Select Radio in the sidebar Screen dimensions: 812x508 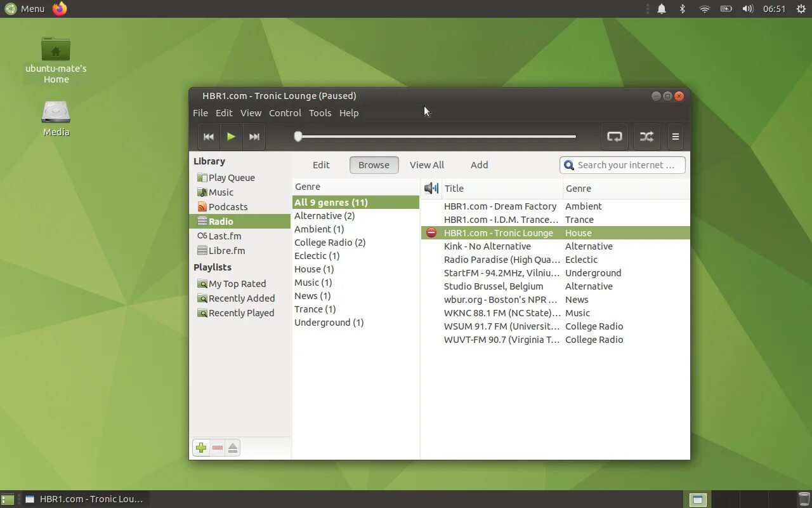tap(240, 222)
